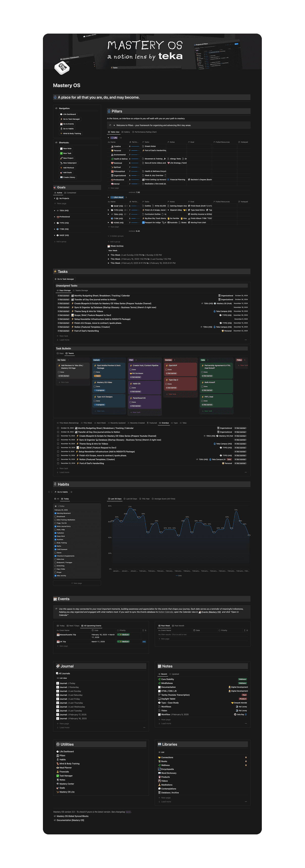Click Encyclopedia library icon
This screenshot has height=868, width=305.
tap(159, 769)
